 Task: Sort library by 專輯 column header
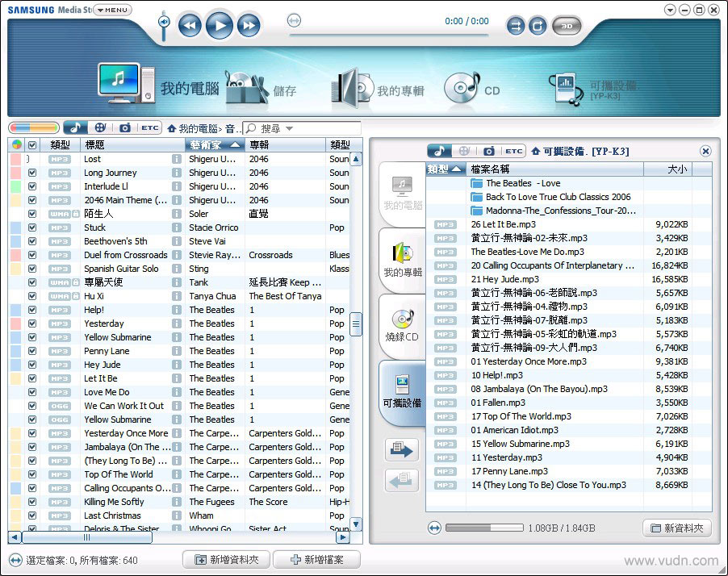tap(286, 145)
